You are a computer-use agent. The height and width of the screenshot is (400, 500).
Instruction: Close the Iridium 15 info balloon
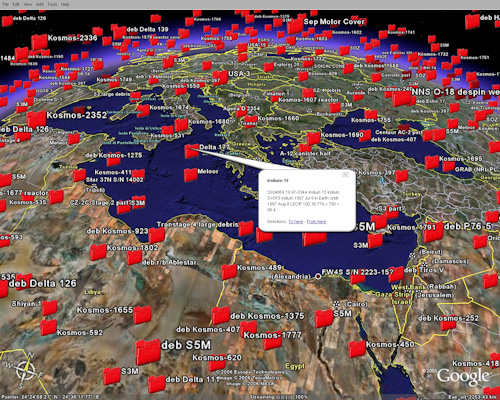tap(346, 174)
